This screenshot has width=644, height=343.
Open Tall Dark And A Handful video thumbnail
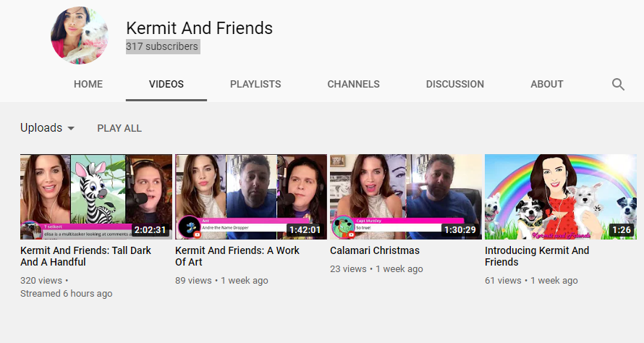96,197
